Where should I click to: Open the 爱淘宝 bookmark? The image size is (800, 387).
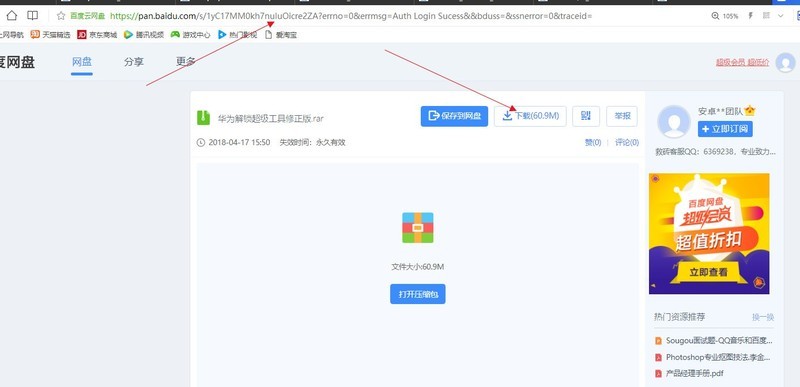[281, 35]
